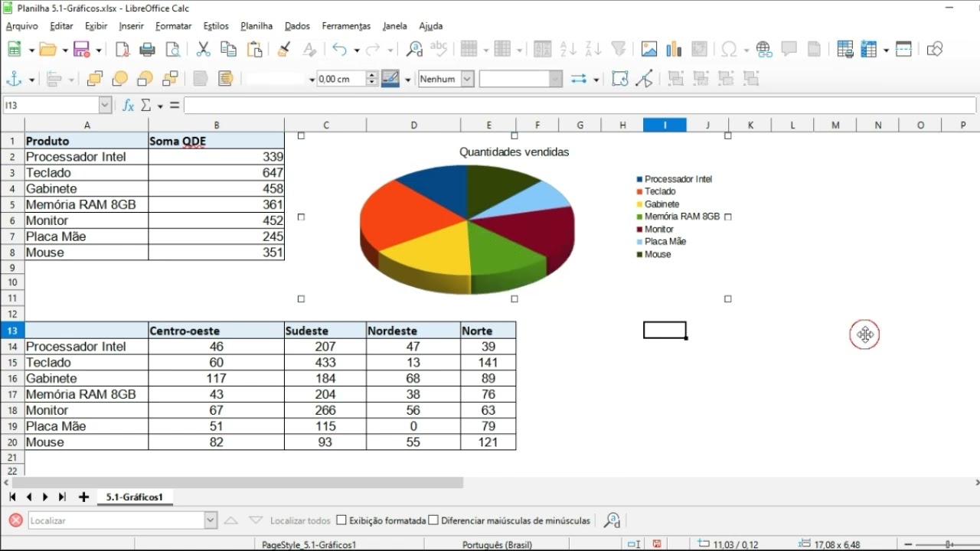Click the Freeze Rows and Columns icon

(x=869, y=49)
